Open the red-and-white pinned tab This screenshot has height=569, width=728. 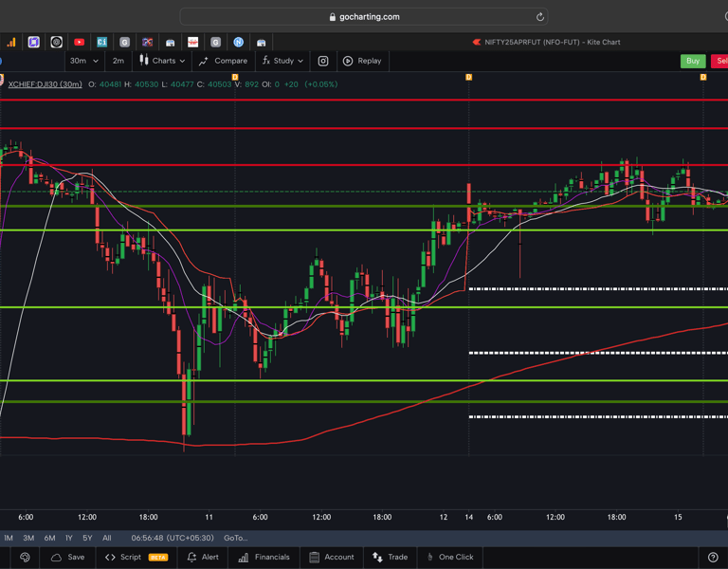pos(192,43)
